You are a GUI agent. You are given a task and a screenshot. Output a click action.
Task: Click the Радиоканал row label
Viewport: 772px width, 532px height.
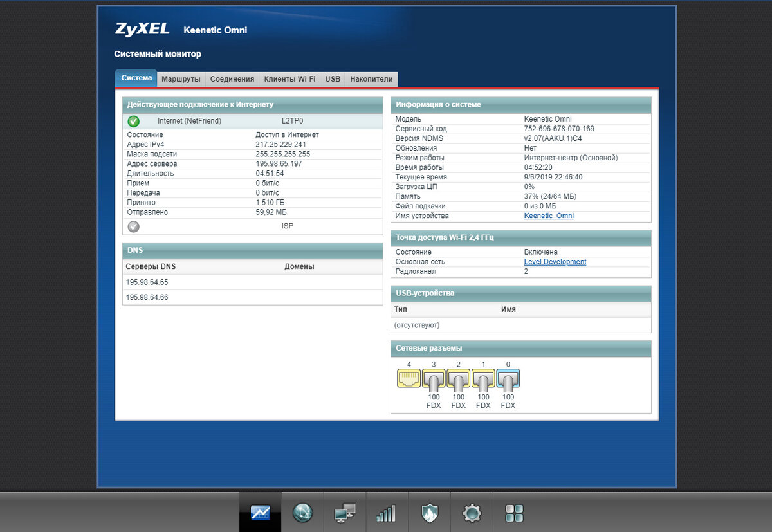(x=416, y=271)
